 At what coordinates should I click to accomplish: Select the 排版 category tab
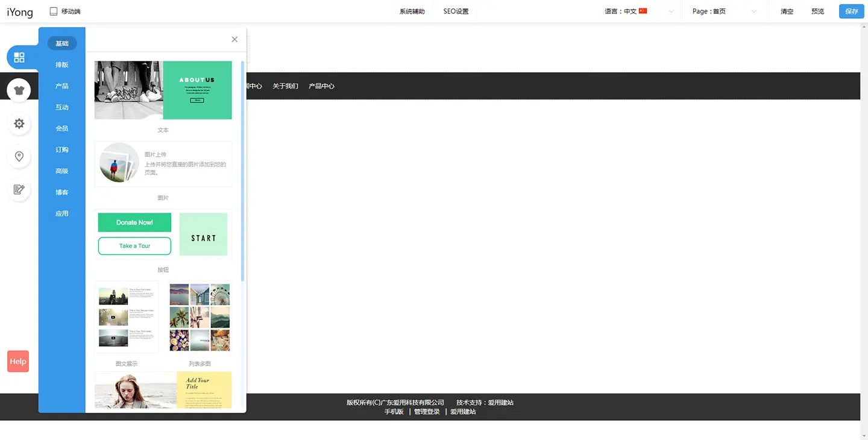point(62,65)
